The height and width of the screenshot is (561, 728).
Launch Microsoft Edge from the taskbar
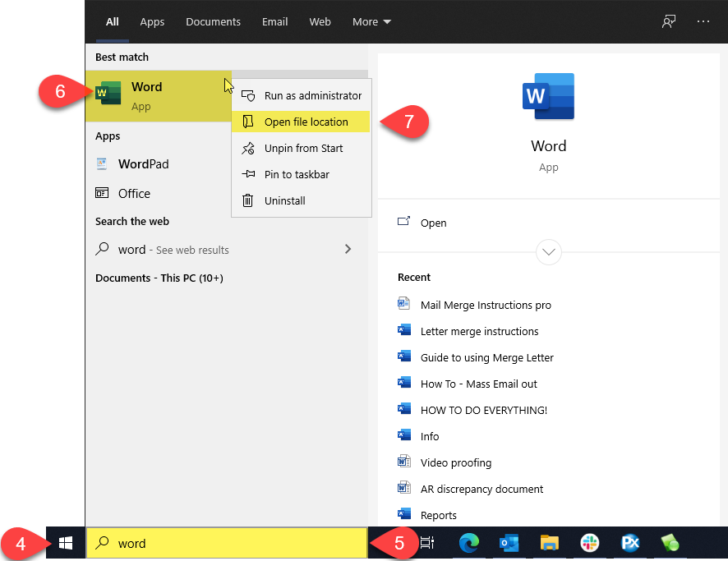[x=469, y=542]
